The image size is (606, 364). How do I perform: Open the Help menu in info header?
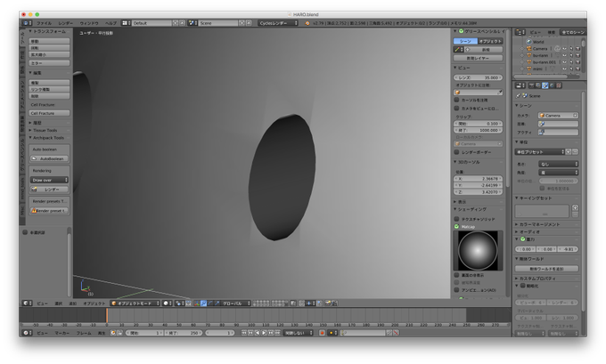(111, 23)
